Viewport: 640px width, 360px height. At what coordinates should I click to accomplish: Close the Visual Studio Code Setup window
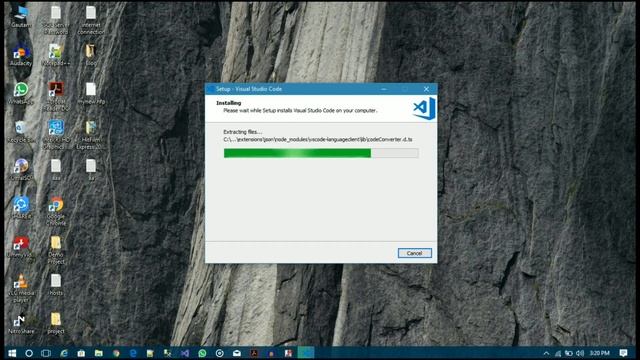[x=426, y=89]
